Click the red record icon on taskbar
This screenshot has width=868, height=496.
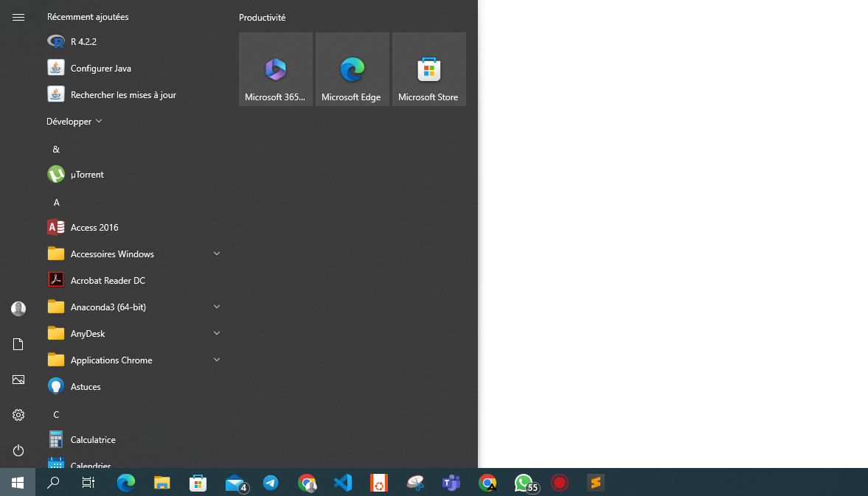[560, 483]
